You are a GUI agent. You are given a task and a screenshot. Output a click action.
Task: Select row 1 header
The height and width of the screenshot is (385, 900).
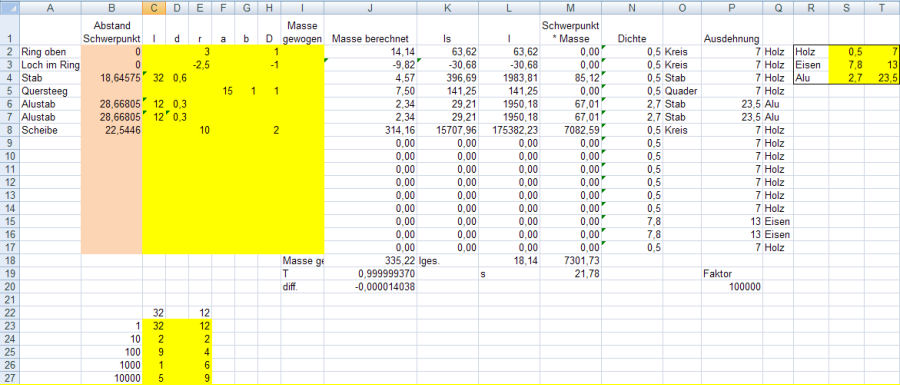click(9, 30)
